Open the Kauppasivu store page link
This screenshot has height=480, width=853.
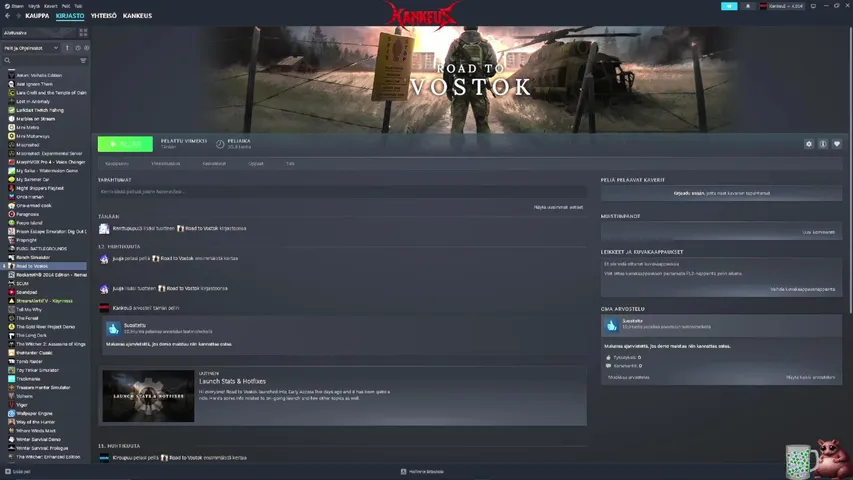pyautogui.click(x=117, y=163)
